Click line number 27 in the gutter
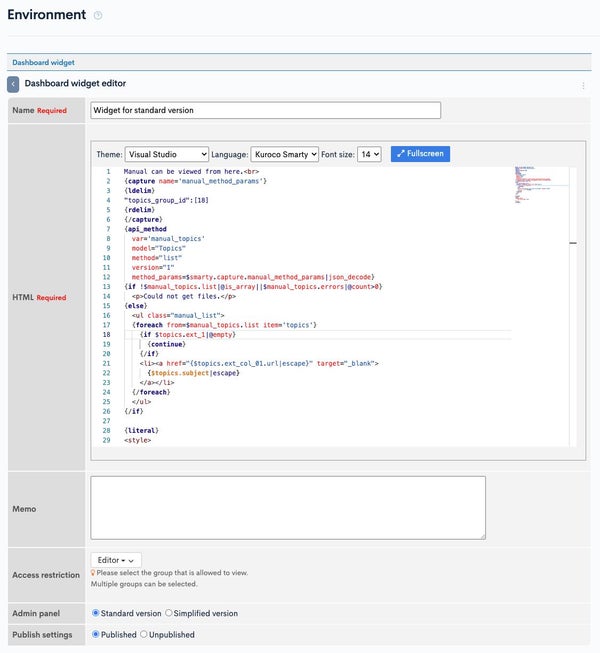The height and width of the screenshot is (653, 600). tap(107, 421)
